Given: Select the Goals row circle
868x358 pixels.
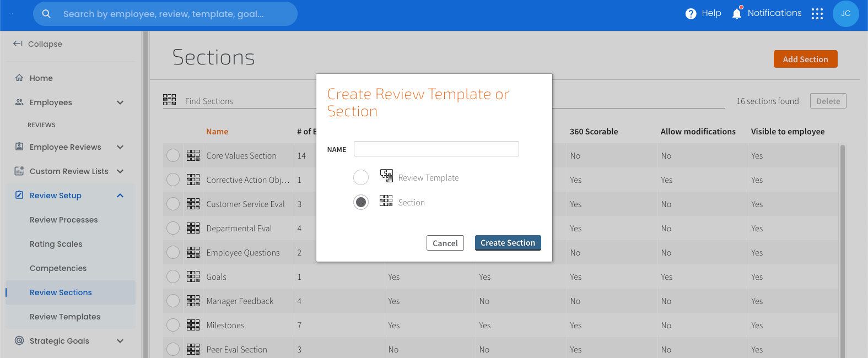Looking at the screenshot, I should pos(173,276).
